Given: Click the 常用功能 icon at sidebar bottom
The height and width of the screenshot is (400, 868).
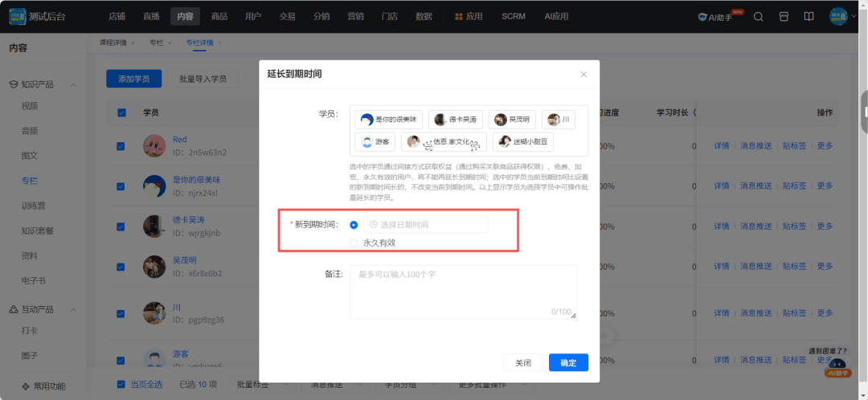Looking at the screenshot, I should pos(25,386).
